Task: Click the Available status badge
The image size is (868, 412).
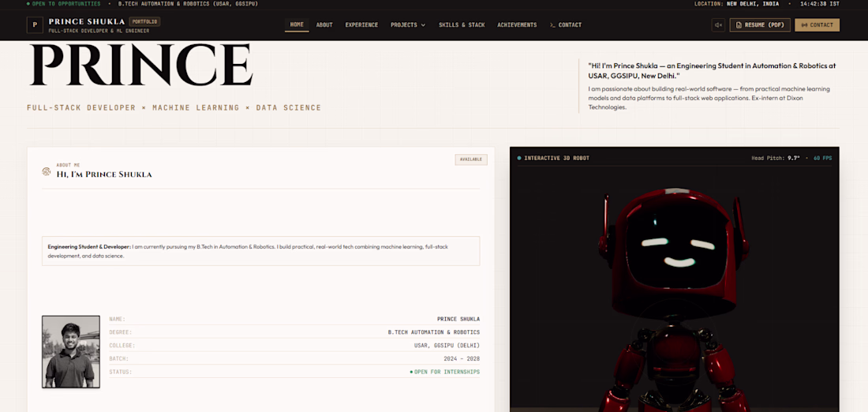Action: 471,159
